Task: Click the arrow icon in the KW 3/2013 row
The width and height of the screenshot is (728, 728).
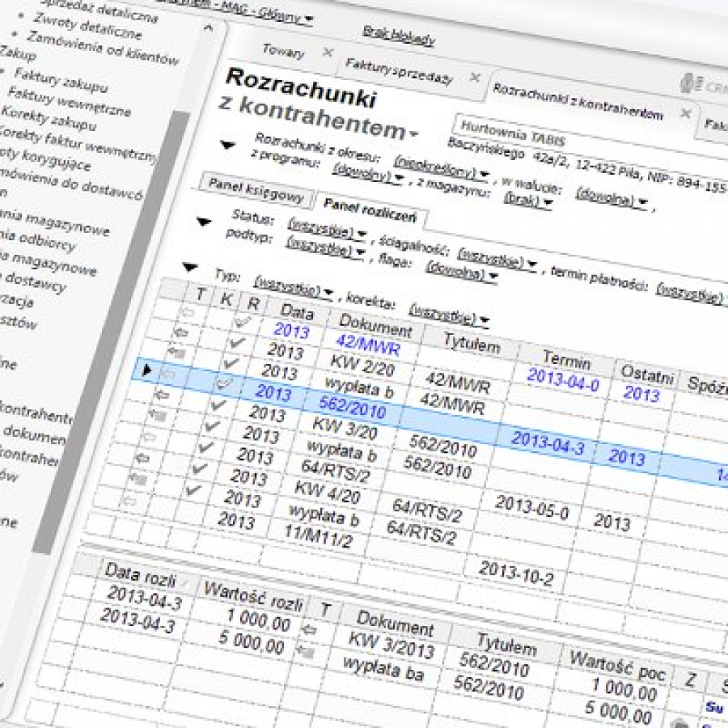Action: pyautogui.click(x=308, y=629)
